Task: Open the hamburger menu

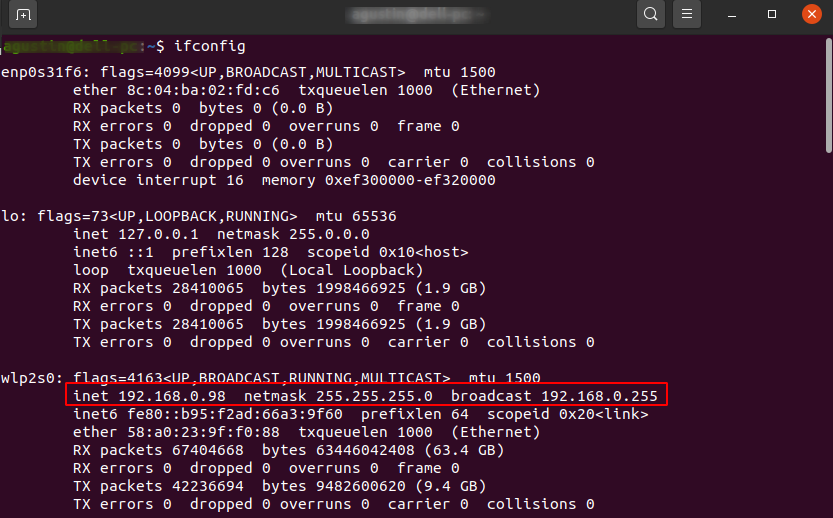Action: (x=687, y=14)
